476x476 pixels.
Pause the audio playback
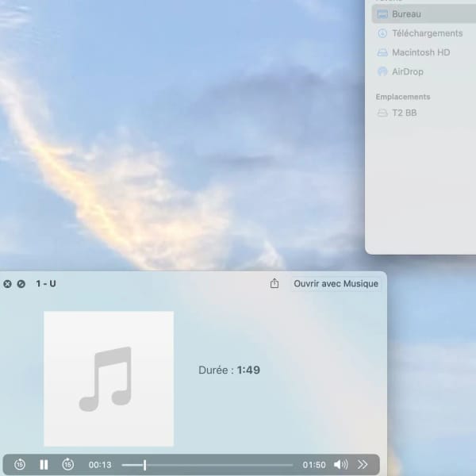coord(44,464)
